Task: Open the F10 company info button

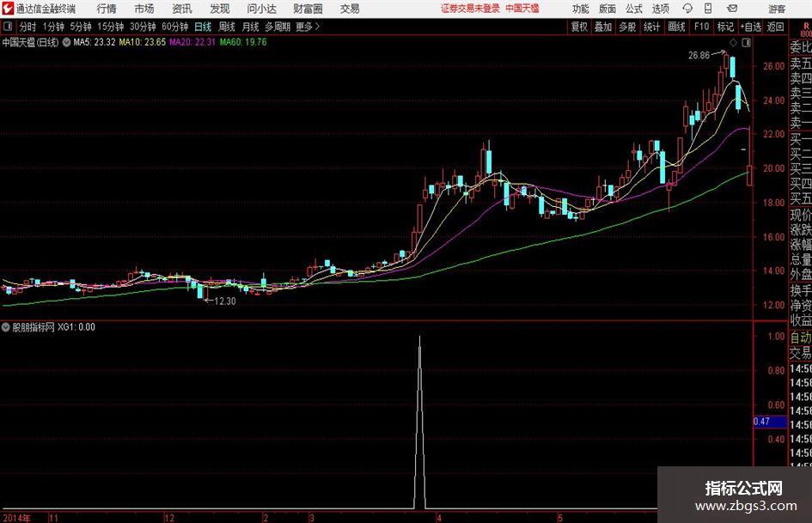Action: [701, 27]
